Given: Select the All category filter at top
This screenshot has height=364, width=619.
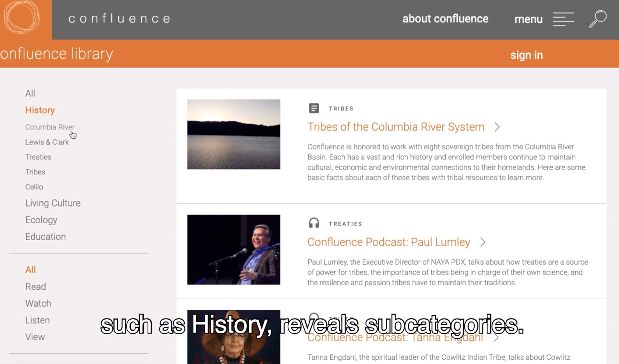Looking at the screenshot, I should pyautogui.click(x=30, y=93).
